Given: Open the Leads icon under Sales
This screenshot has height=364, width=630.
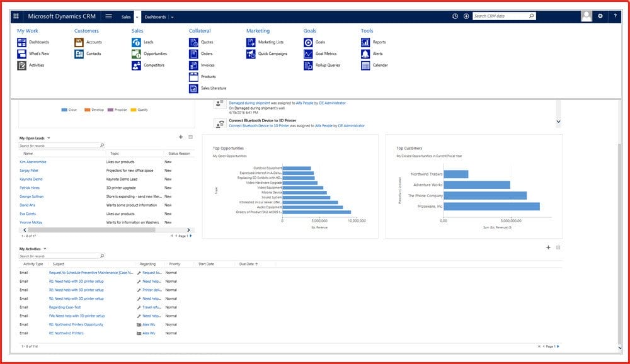Looking at the screenshot, I should click(x=137, y=42).
